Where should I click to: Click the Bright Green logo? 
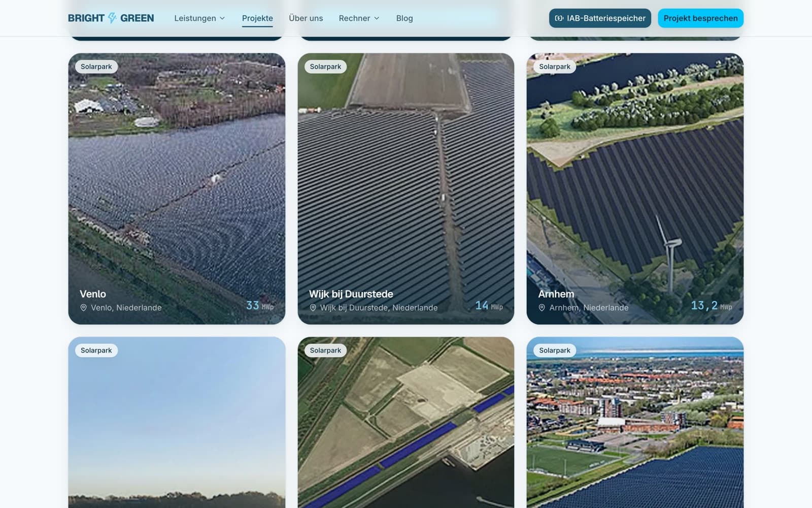(111, 18)
